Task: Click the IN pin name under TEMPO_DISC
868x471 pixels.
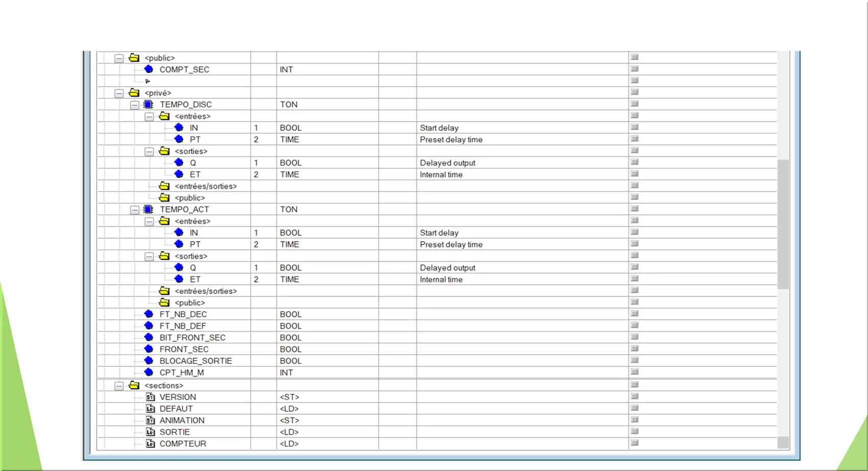Action: [x=194, y=128]
